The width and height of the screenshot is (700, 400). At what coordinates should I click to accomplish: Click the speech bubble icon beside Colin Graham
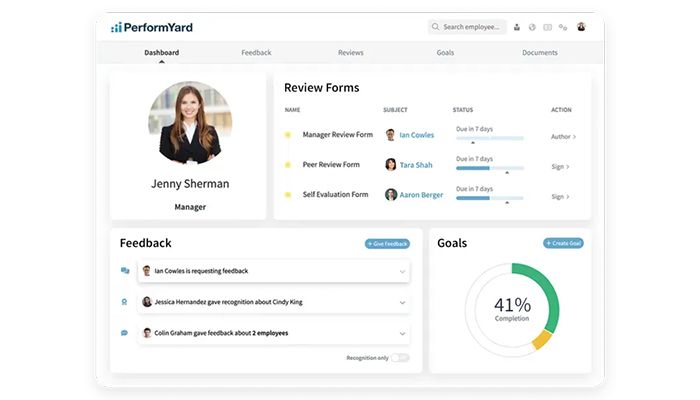[x=125, y=333]
